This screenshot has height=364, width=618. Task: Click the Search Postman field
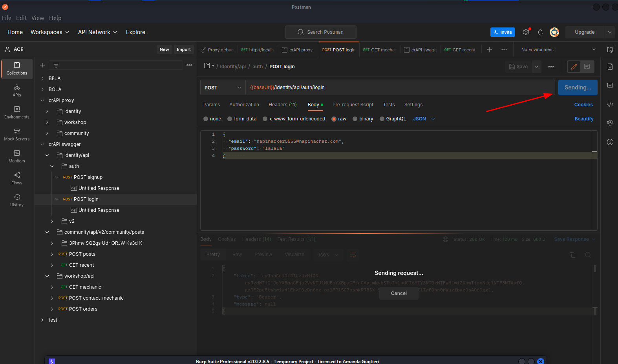(321, 32)
